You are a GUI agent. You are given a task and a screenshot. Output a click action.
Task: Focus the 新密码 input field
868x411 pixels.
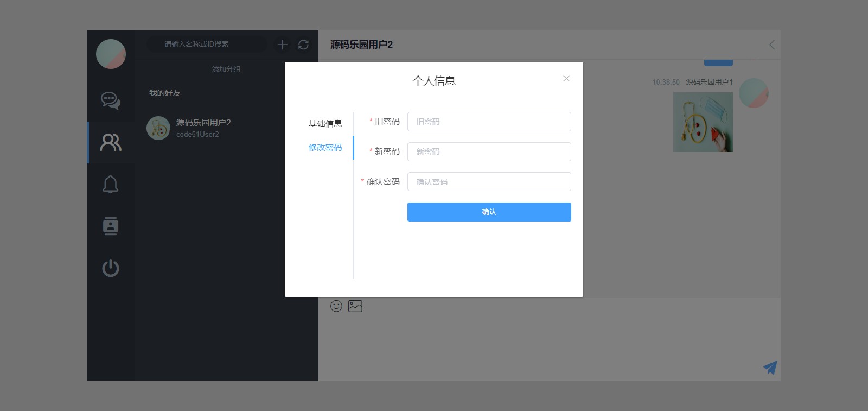pos(489,151)
